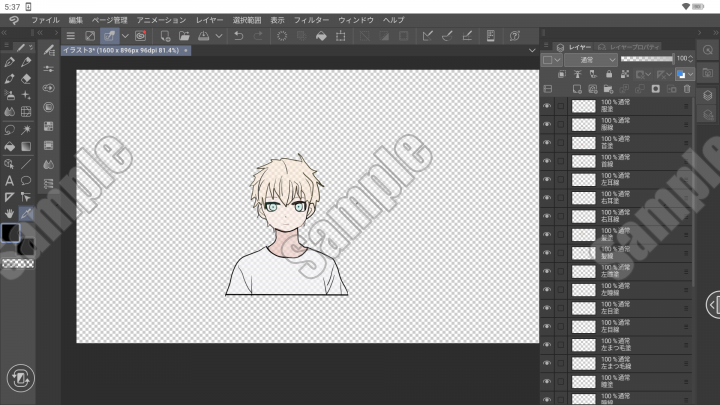Open the フィルター menu
The height and width of the screenshot is (405, 720).
pyautogui.click(x=311, y=20)
